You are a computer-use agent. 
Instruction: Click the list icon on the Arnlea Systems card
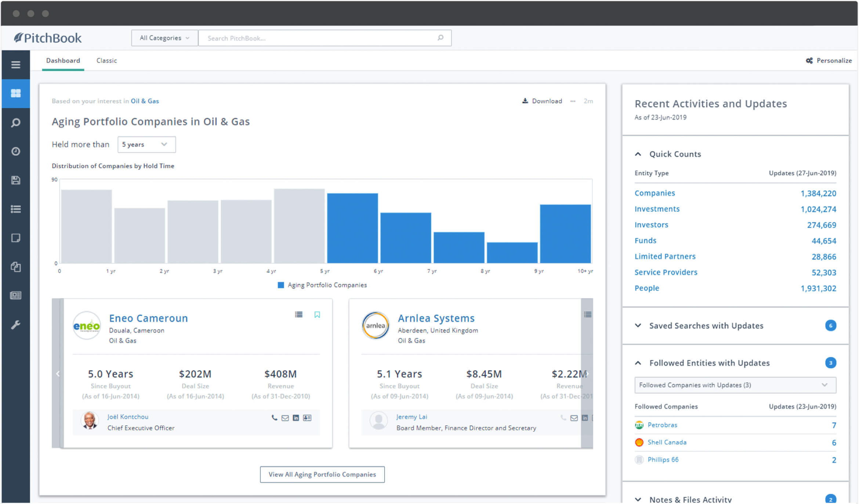(x=587, y=315)
